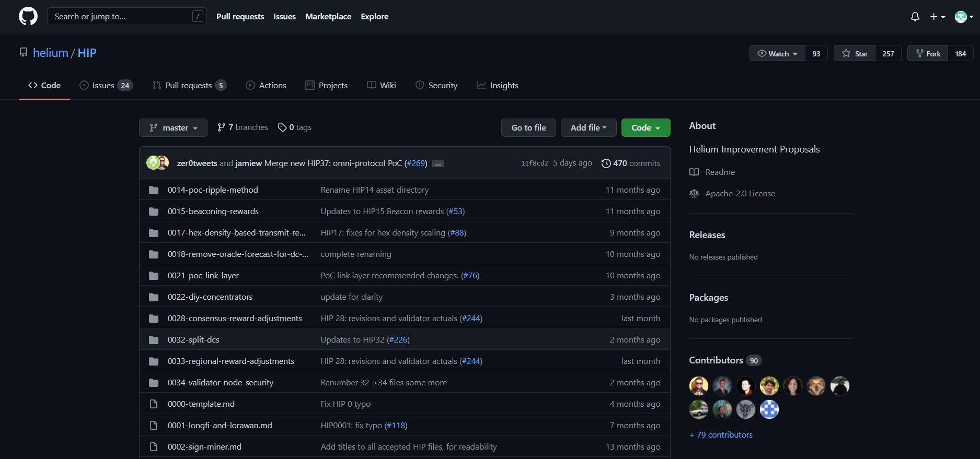The height and width of the screenshot is (459, 980).
Task: Open the notifications bell
Action: [x=915, y=17]
